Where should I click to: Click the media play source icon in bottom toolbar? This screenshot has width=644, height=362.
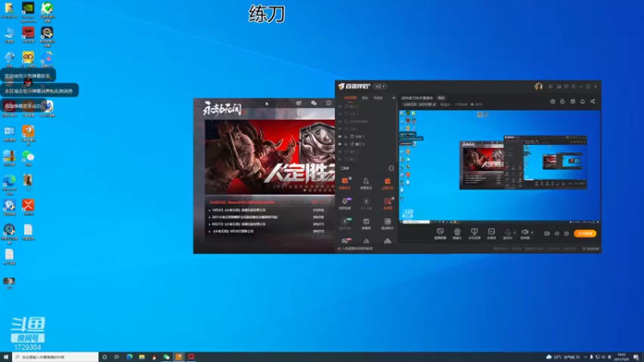(491, 233)
